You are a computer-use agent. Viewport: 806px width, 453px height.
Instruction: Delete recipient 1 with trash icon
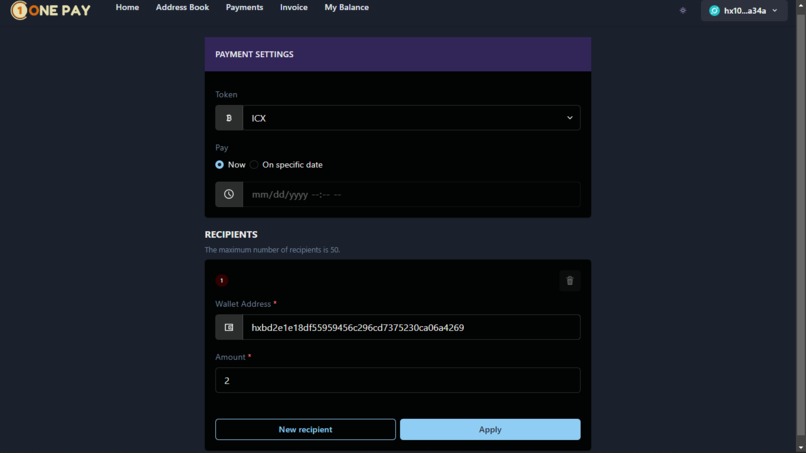[x=570, y=281]
